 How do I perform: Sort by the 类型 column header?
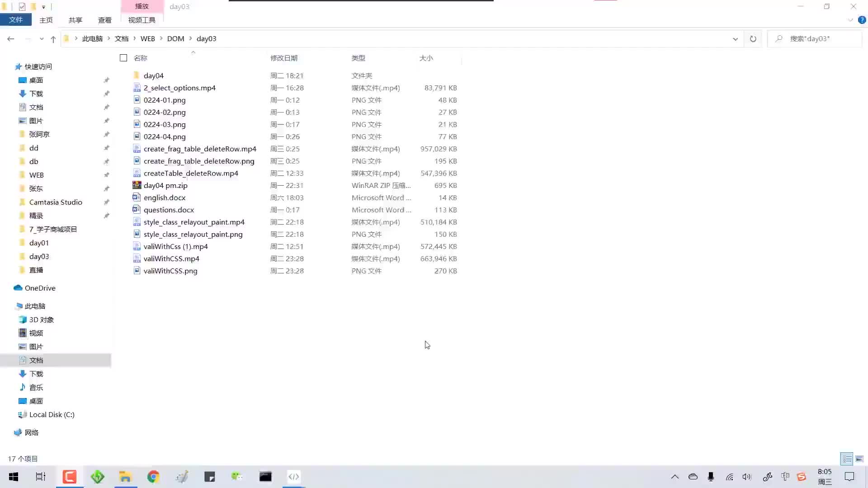point(359,58)
